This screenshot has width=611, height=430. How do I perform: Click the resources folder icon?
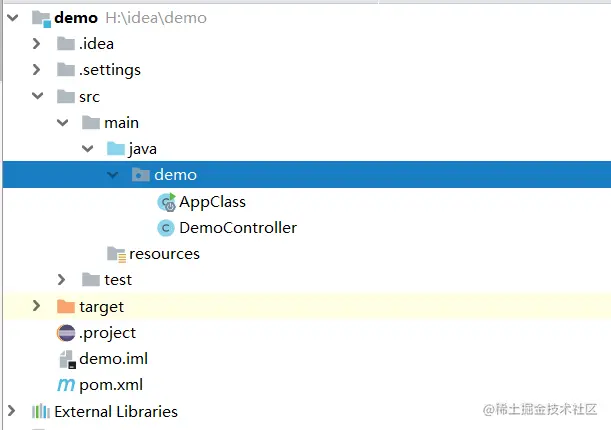click(x=116, y=254)
